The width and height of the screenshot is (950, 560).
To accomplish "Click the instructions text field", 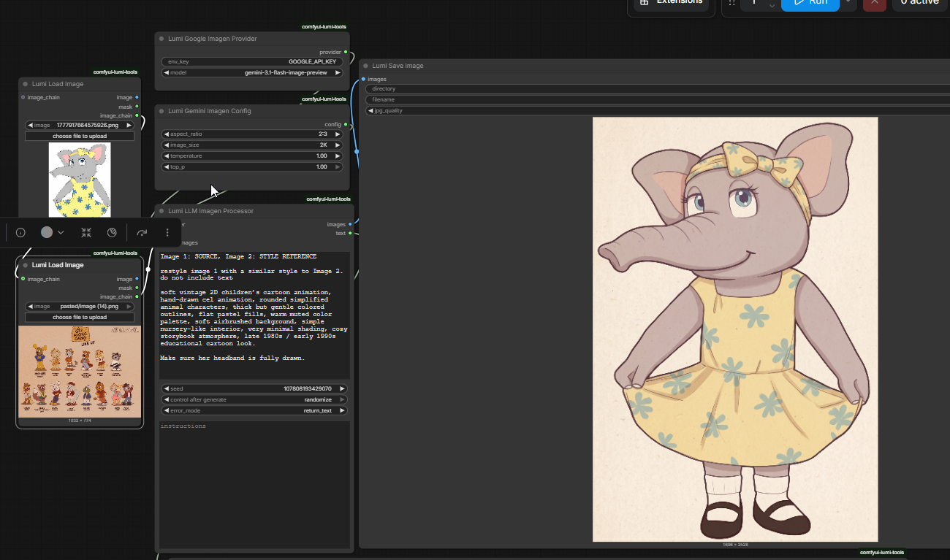I will [254, 483].
